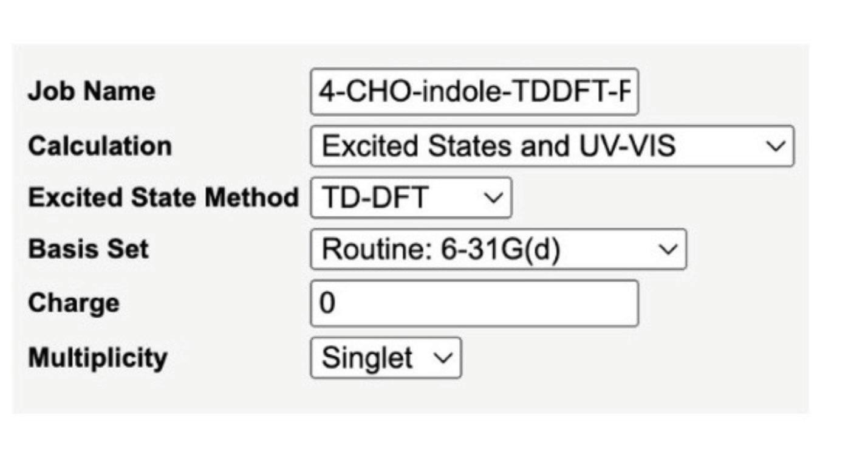Click the Calculation label text
Viewport: 868px width, 463px height.
[100, 146]
